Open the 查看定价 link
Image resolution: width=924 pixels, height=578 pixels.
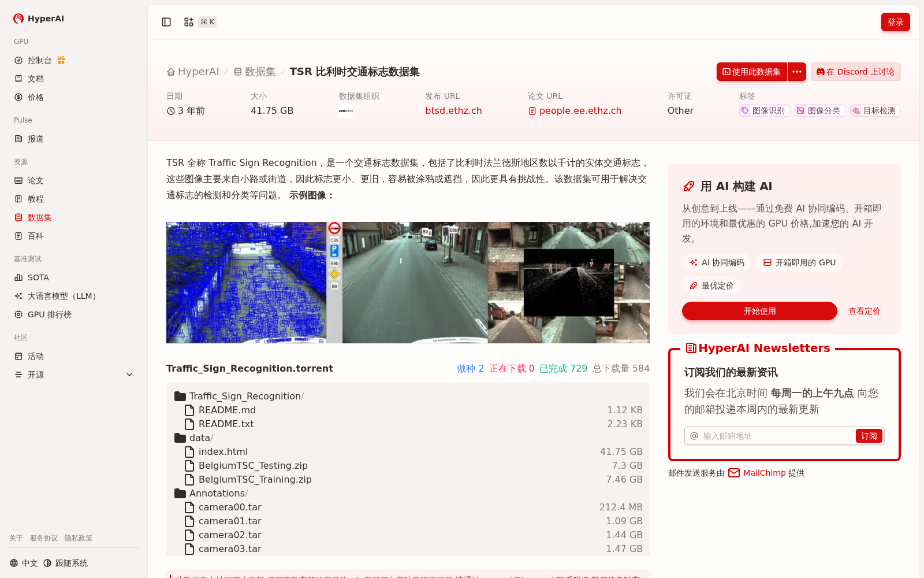click(x=864, y=311)
